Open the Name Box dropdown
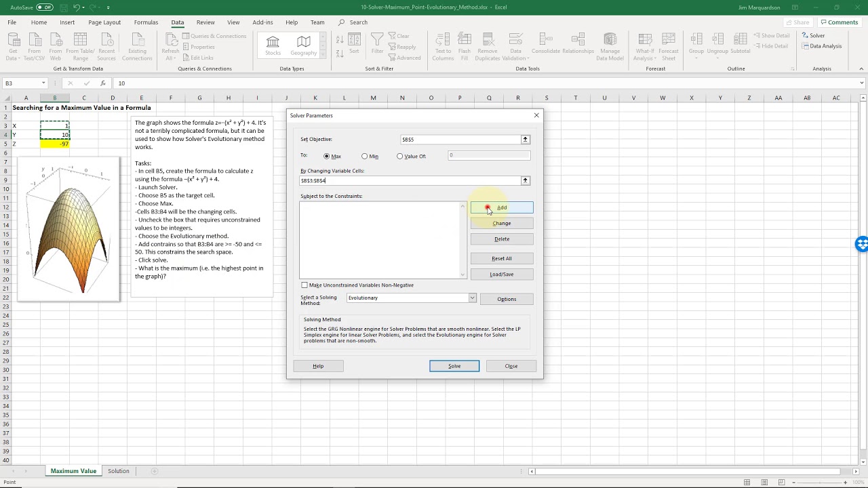868x488 pixels. pos(43,83)
